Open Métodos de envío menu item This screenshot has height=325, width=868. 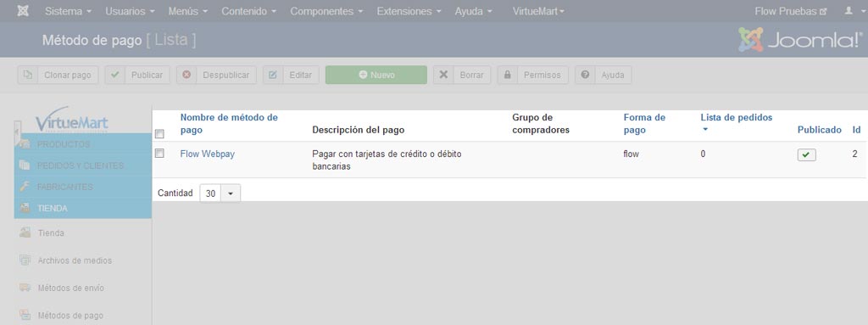click(71, 288)
